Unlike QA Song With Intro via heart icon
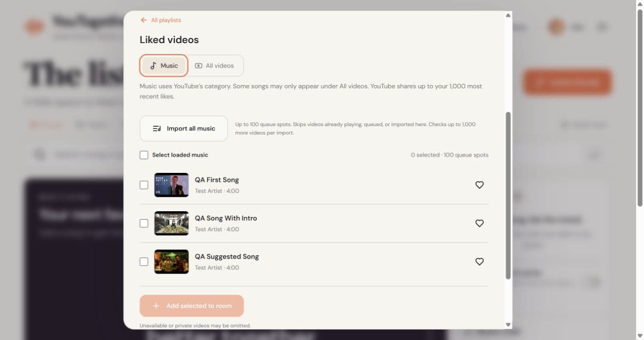644x340 pixels. point(479,223)
